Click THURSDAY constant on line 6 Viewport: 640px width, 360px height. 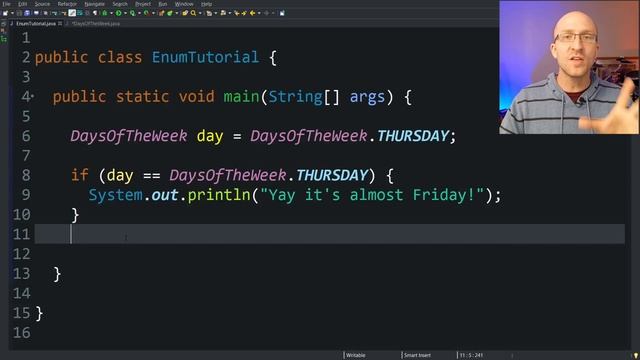coord(413,136)
